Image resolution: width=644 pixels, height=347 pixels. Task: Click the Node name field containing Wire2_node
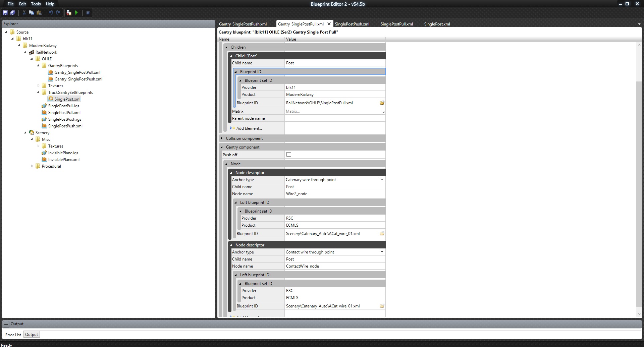[x=334, y=194]
